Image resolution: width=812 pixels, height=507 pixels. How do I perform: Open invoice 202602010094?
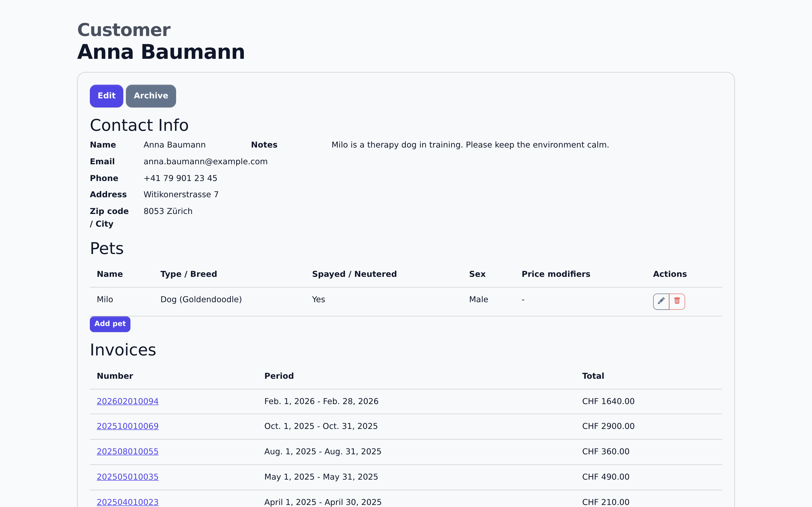[x=127, y=401]
